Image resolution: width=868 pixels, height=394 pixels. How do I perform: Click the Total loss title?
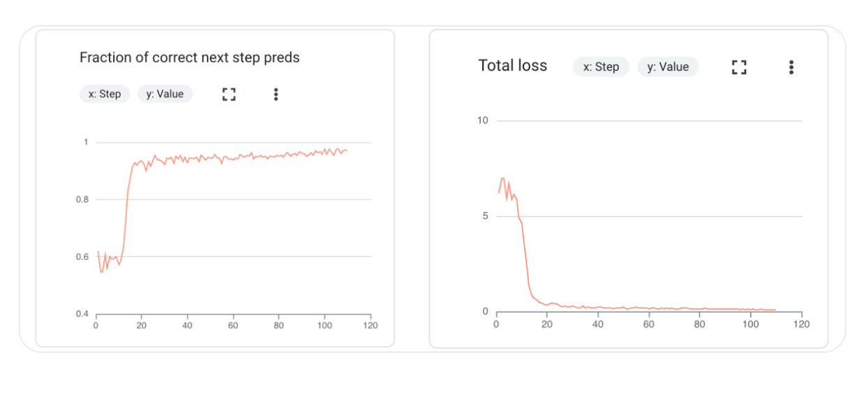coord(513,66)
